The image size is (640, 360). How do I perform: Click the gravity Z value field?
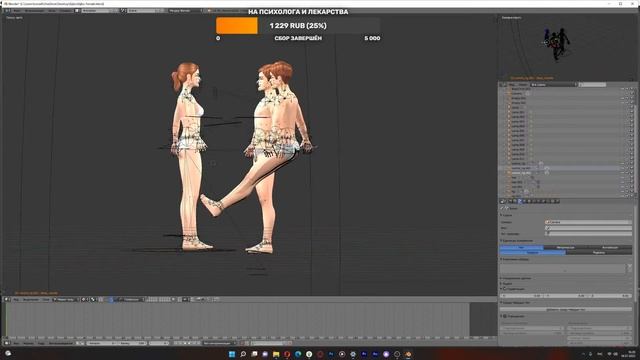click(610, 296)
